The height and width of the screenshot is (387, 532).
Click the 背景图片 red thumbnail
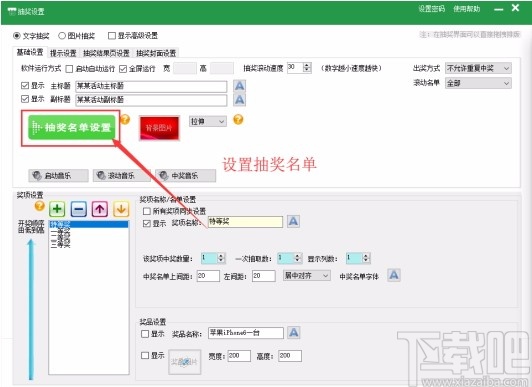[159, 128]
